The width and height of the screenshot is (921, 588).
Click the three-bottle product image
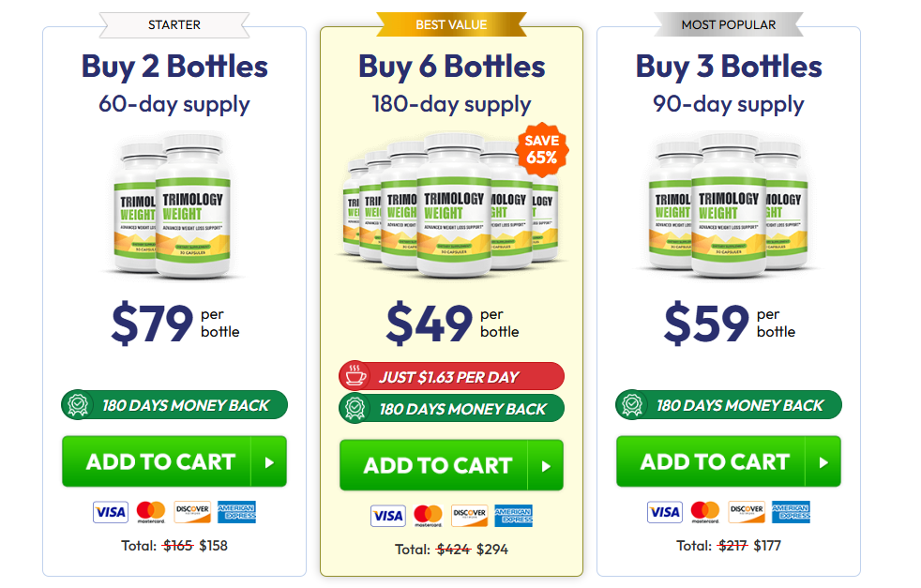[x=729, y=206]
